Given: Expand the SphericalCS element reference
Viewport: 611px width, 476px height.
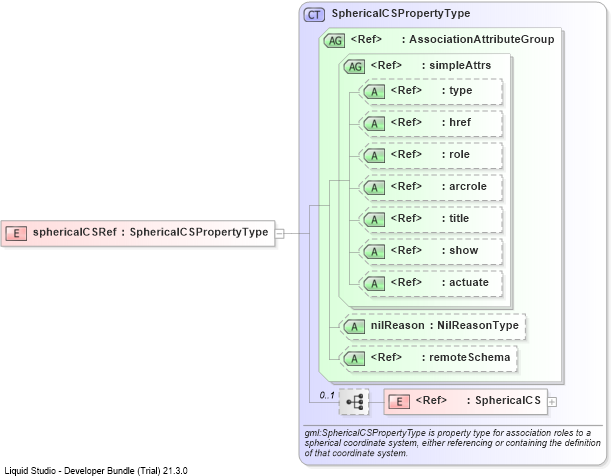Looking at the screenshot, I should point(552,402).
